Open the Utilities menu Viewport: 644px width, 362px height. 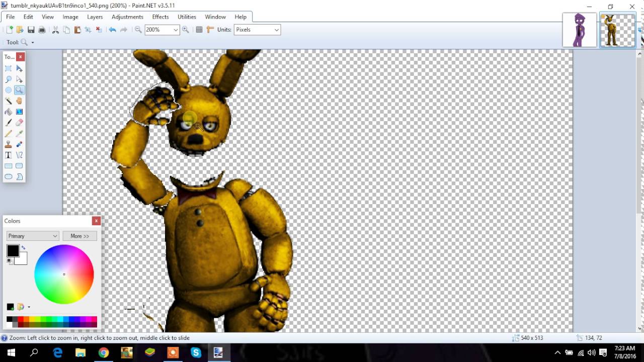point(187,17)
